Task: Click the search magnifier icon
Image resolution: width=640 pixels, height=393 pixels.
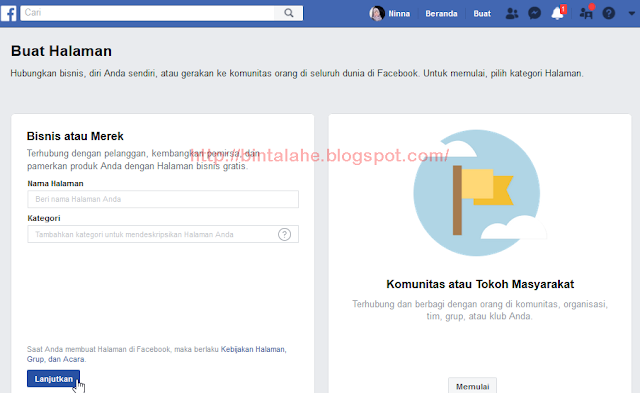Action: 289,13
